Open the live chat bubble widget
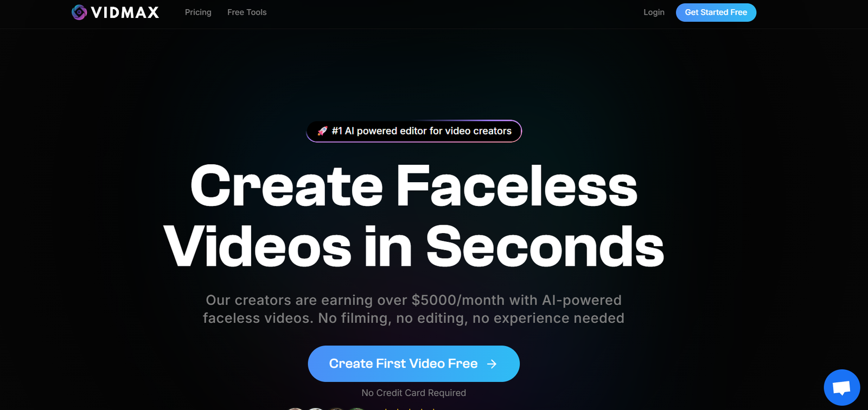The image size is (868, 410). click(x=841, y=387)
